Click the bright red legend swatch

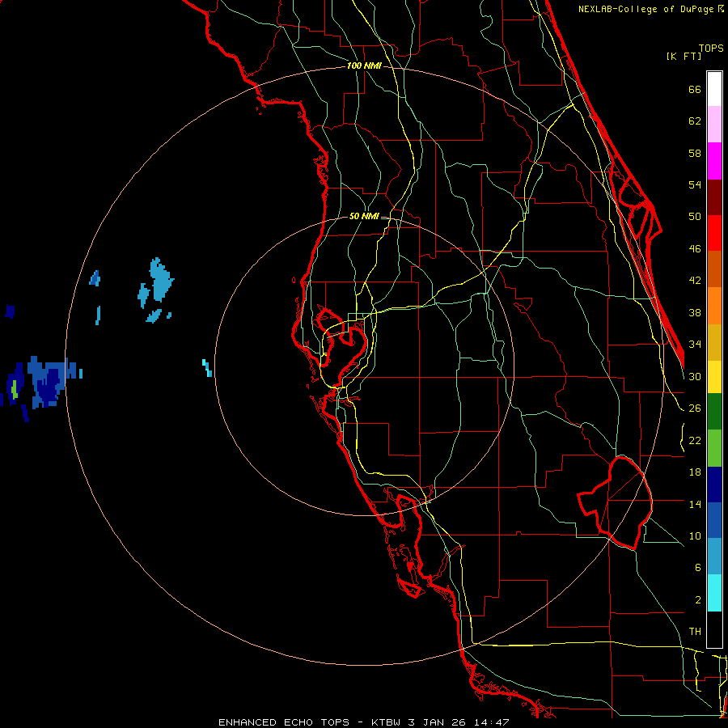(x=714, y=233)
